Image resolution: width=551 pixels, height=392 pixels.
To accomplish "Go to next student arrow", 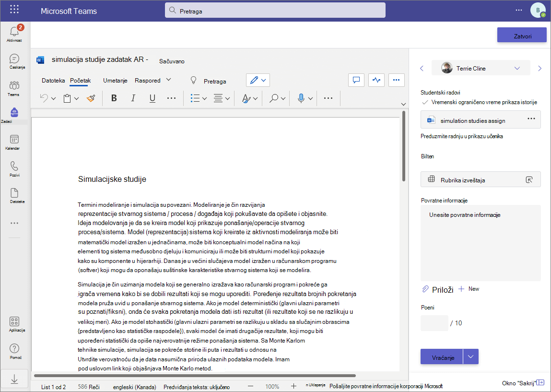I will [540, 68].
